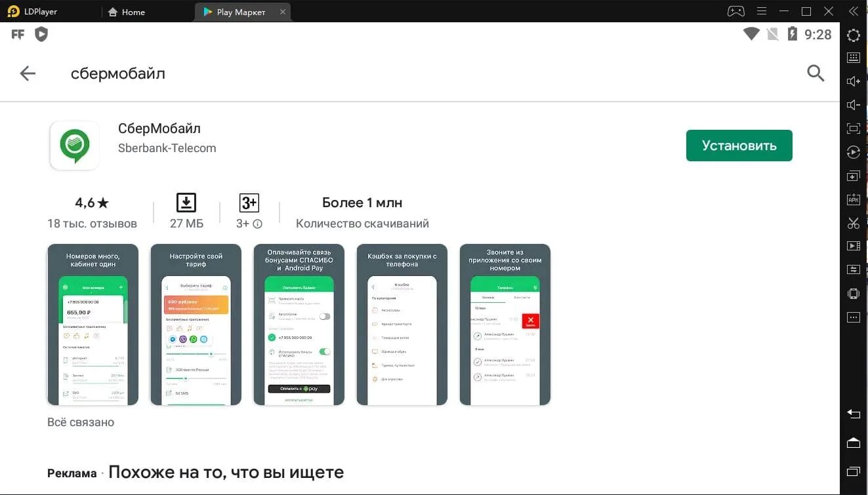Screen dimensions: 868x495
Task: Switch to the Home tab
Action: (x=126, y=12)
